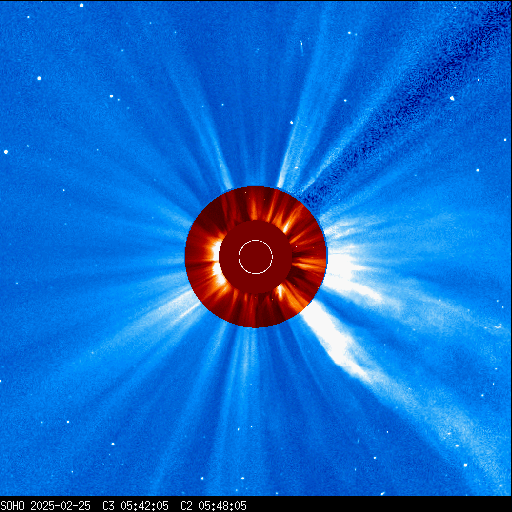Click the date 2025-02-25 in the caption
The image size is (512, 512).
pos(61,506)
